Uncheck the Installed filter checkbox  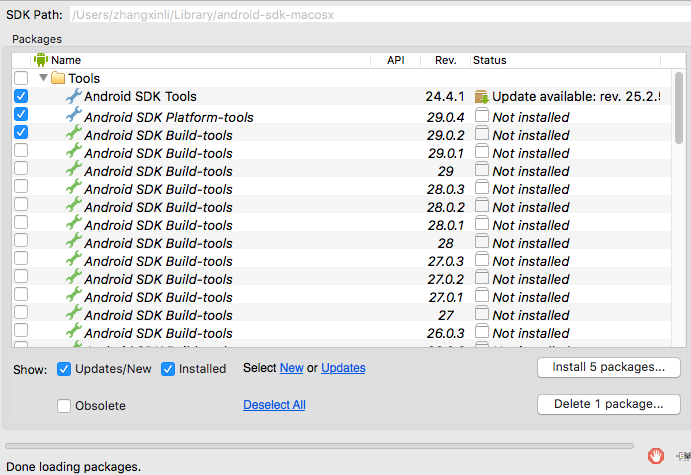pyautogui.click(x=168, y=369)
